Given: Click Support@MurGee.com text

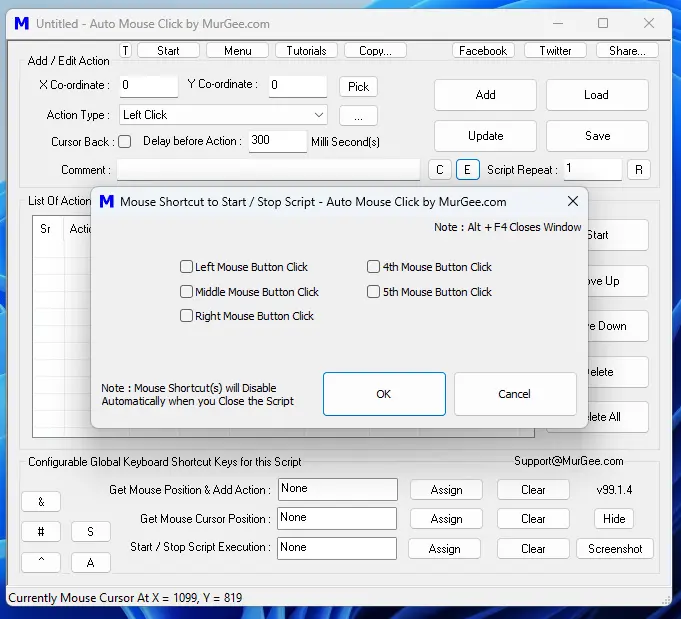Looking at the screenshot, I should tap(569, 461).
